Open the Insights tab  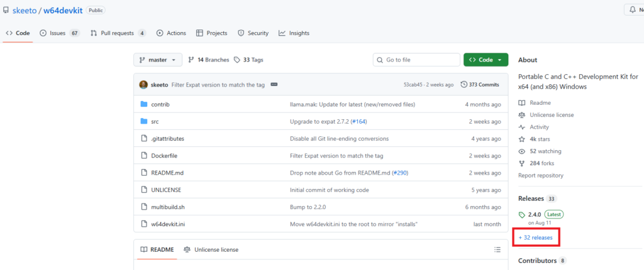294,33
